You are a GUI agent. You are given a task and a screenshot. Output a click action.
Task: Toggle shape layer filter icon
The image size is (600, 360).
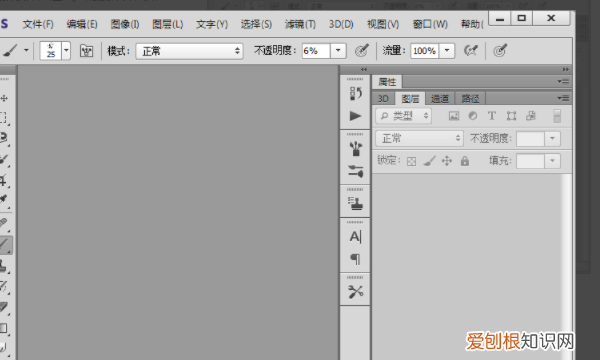click(511, 116)
